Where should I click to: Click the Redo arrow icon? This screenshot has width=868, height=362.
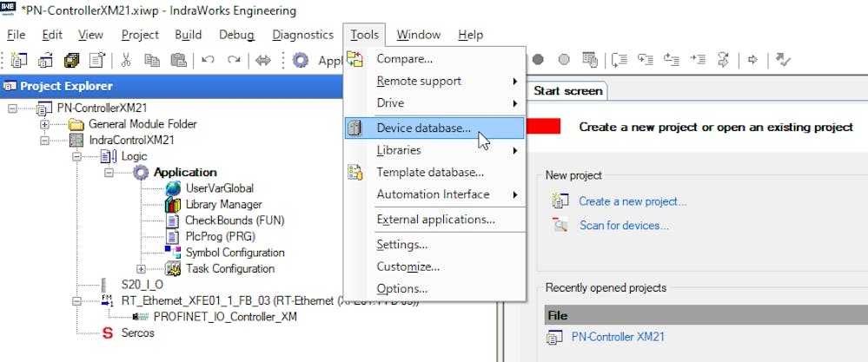[235, 60]
